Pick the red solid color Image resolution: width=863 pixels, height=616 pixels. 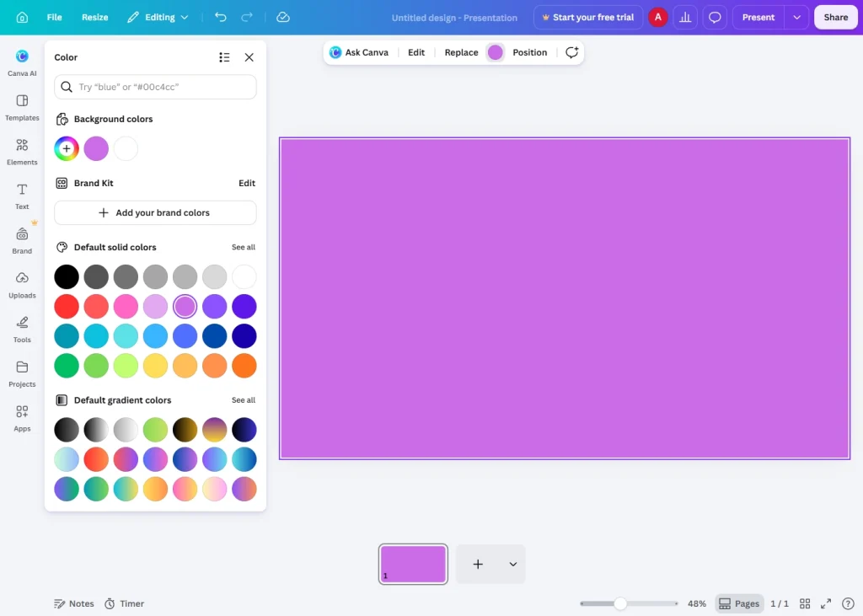[x=67, y=307]
